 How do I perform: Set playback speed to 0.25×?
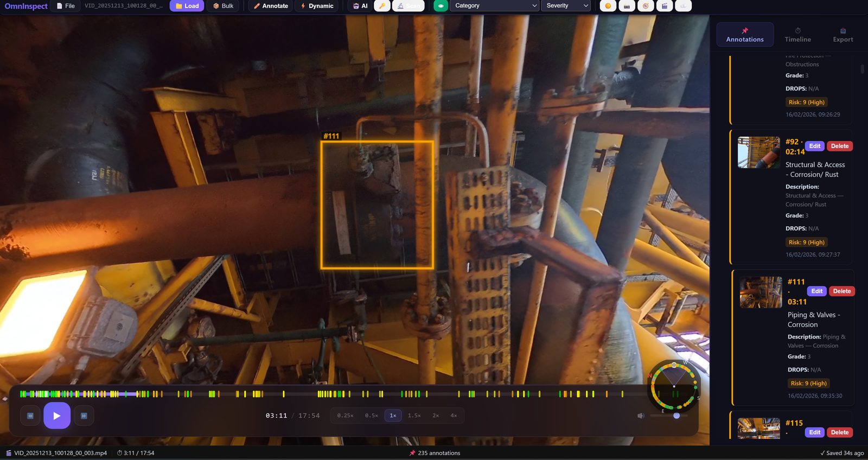coord(345,416)
